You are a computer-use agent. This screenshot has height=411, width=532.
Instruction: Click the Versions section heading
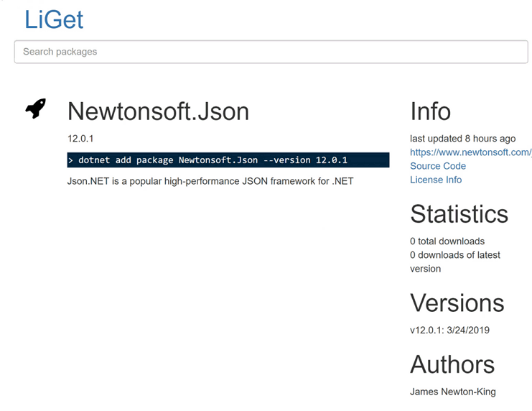tap(457, 303)
